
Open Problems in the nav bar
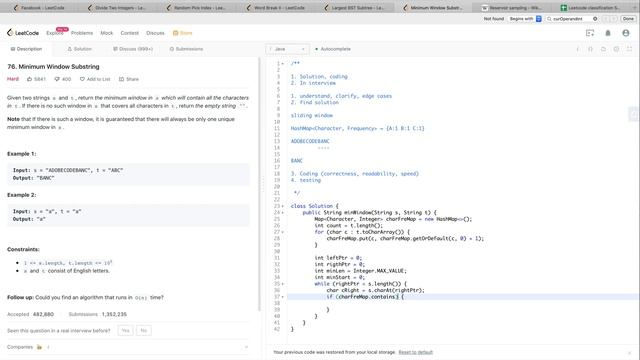pyautogui.click(x=82, y=33)
